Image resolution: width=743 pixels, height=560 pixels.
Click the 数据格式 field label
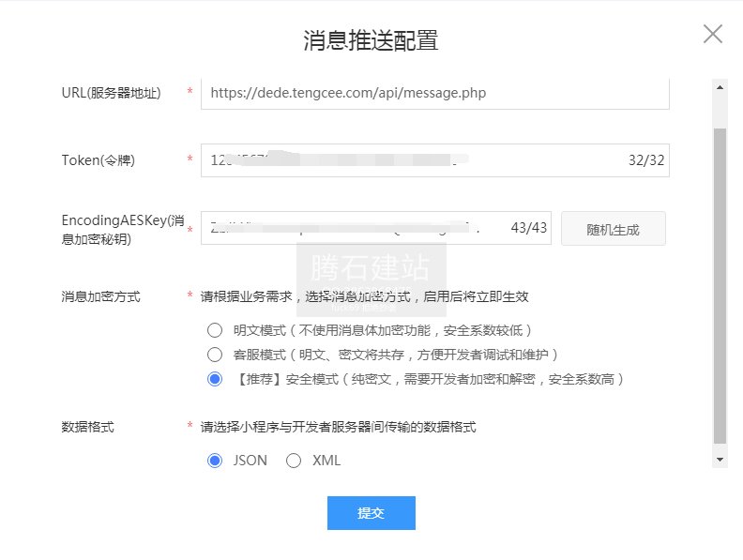tap(87, 427)
